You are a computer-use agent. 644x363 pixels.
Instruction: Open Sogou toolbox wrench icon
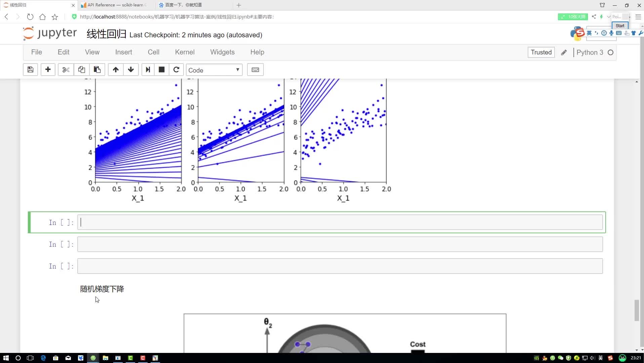(x=641, y=33)
